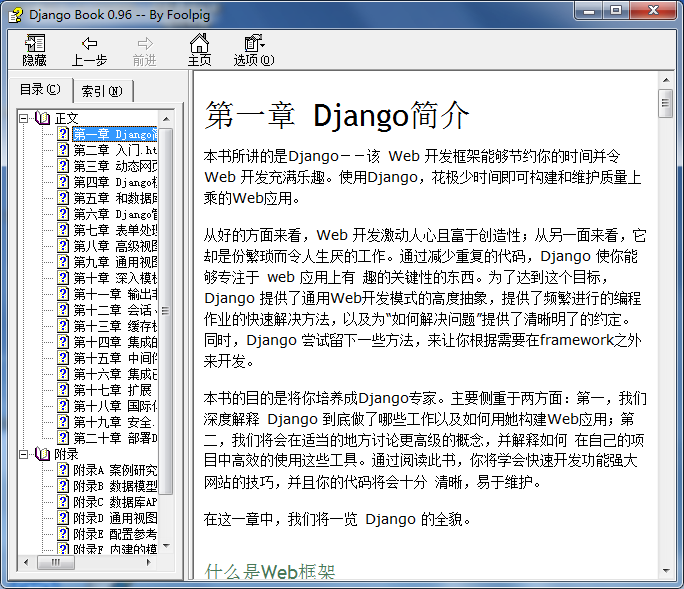Select 第二十章 部署 tree item
Viewport: 684px width, 589px height.
(115, 438)
